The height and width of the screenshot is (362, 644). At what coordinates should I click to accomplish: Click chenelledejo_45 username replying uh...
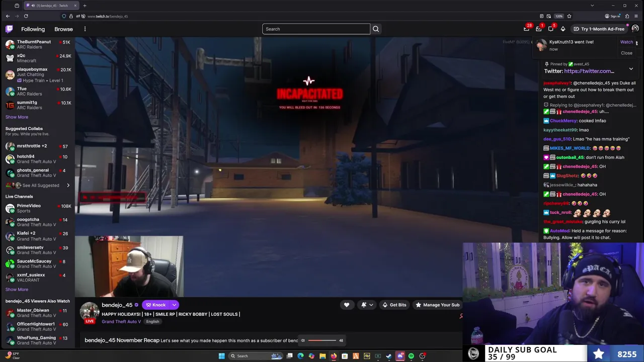(x=580, y=112)
